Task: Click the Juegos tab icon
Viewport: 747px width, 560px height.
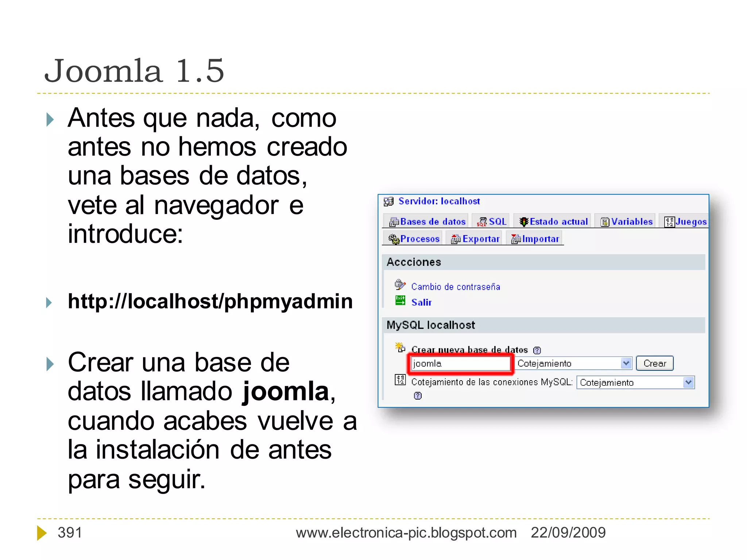Action: [669, 222]
